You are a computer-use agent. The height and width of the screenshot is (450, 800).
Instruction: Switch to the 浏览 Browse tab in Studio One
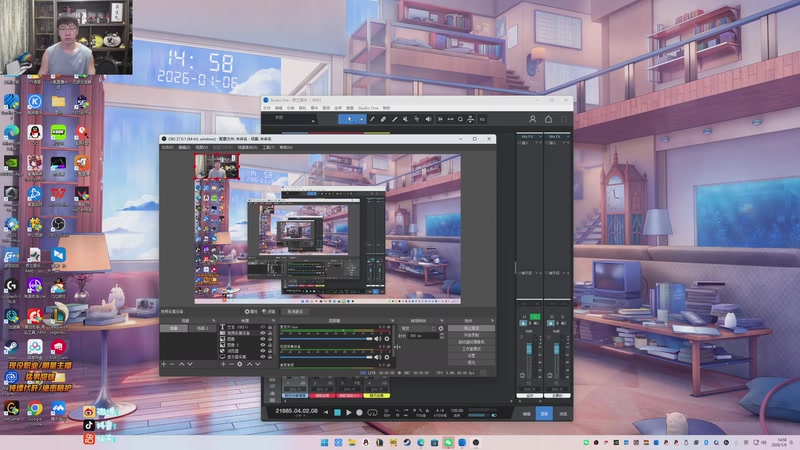[563, 414]
